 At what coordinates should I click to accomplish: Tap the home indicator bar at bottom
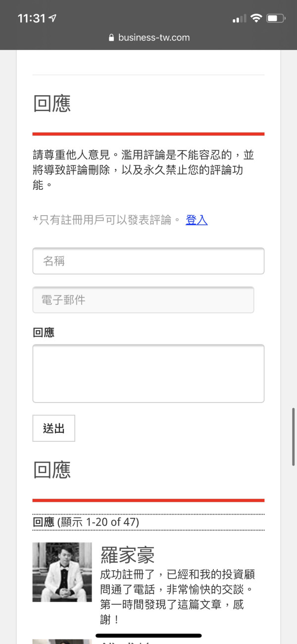tap(148, 635)
